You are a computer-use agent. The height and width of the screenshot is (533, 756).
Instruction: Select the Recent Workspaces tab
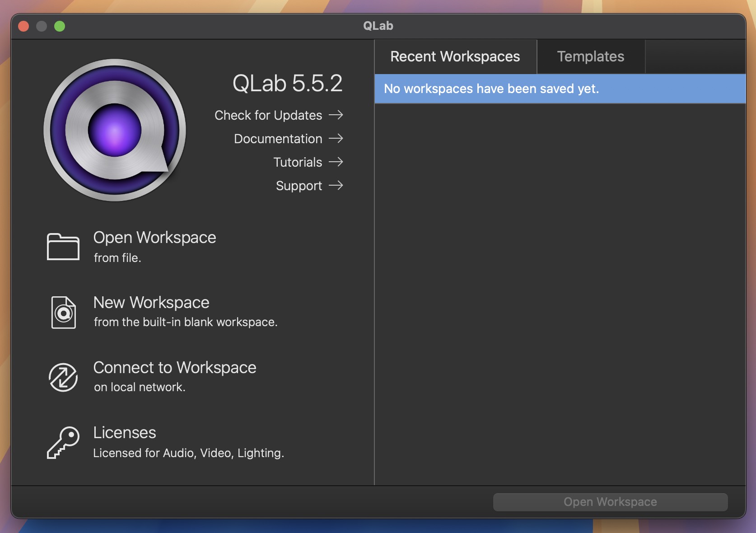[x=455, y=56]
